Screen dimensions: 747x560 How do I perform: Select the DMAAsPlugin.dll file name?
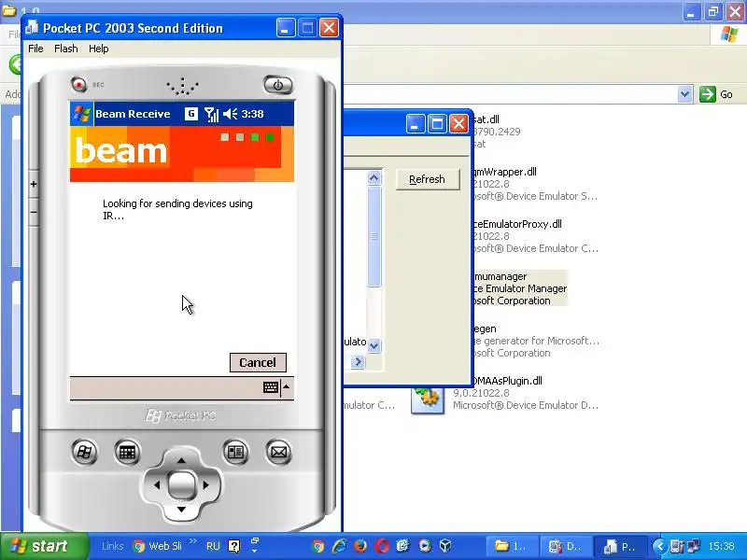[506, 381]
